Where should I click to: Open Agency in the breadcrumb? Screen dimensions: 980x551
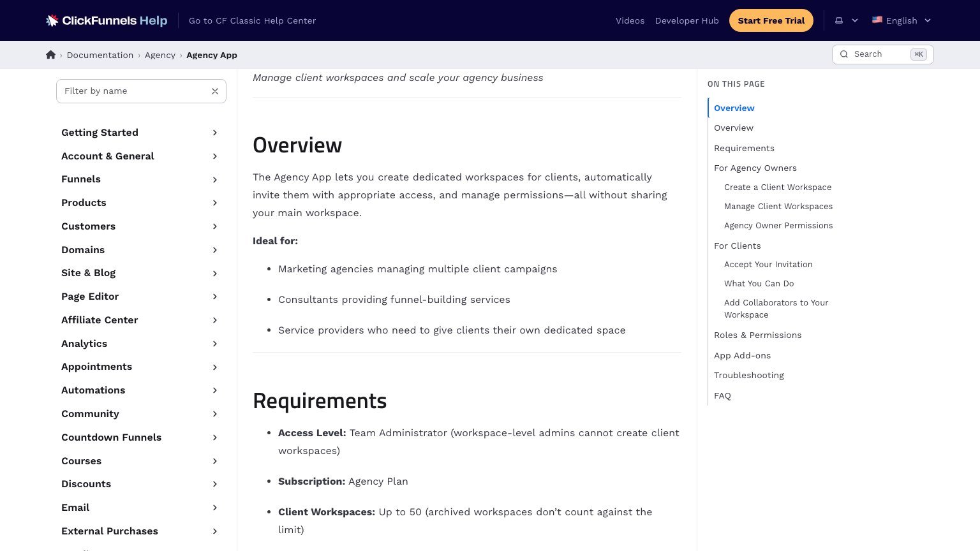point(160,55)
